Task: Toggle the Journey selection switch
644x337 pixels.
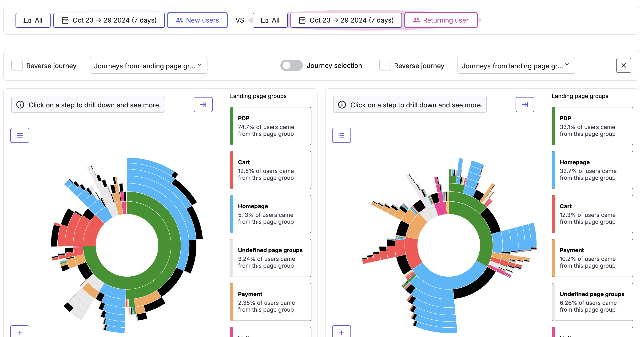Action: [291, 66]
